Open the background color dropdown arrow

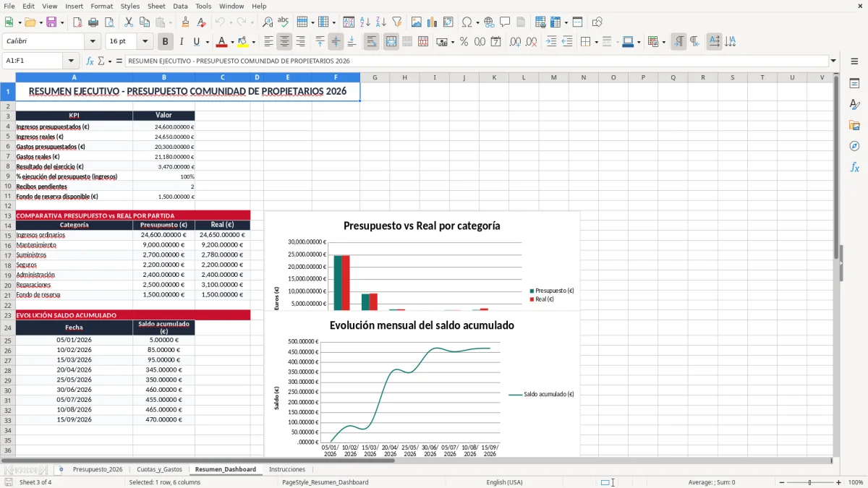click(x=252, y=42)
